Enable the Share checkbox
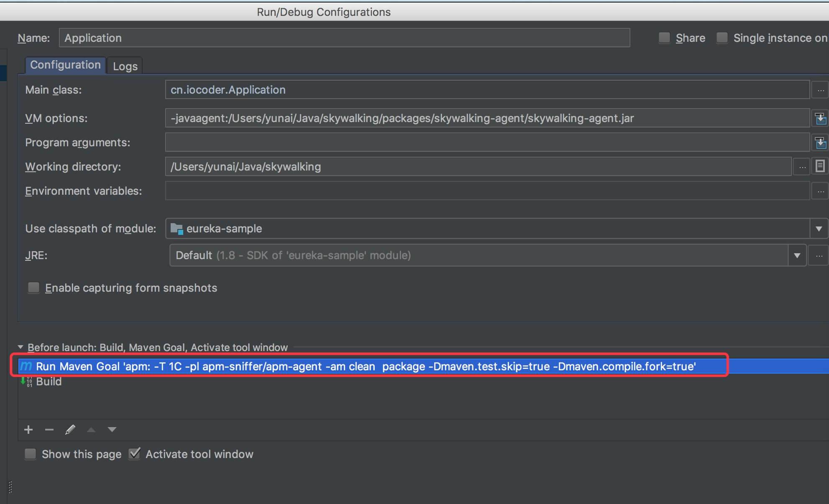 664,38
